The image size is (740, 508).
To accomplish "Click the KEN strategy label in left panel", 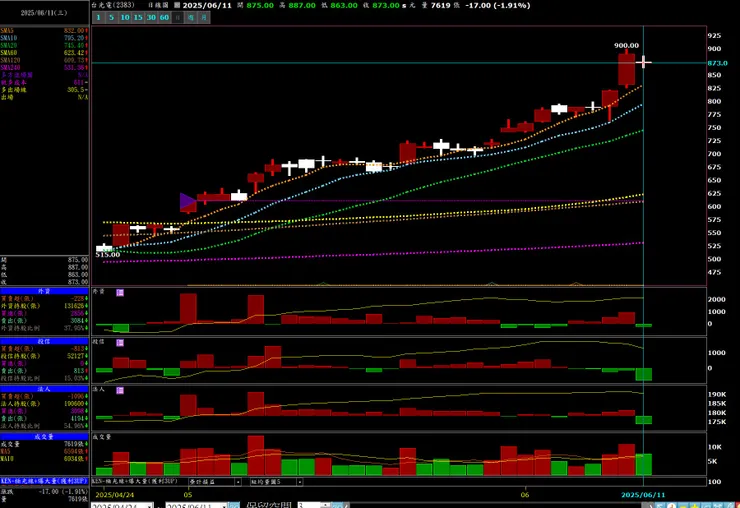I will point(44,481).
